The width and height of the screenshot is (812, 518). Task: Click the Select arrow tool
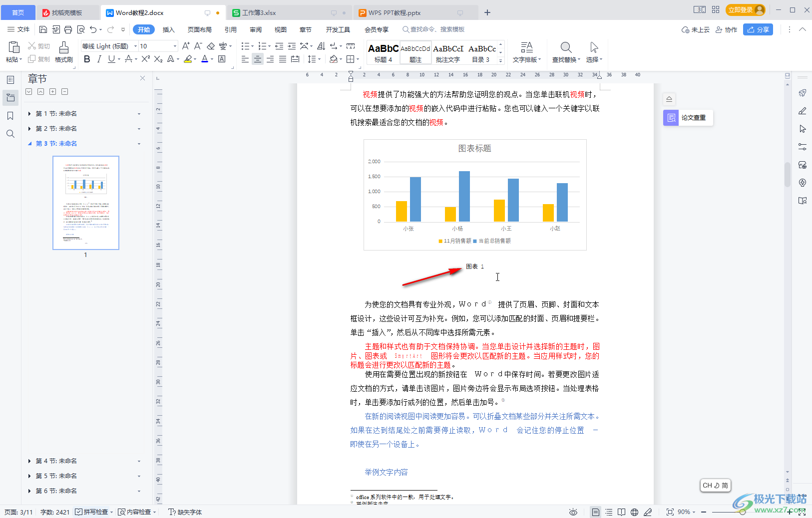click(x=594, y=47)
